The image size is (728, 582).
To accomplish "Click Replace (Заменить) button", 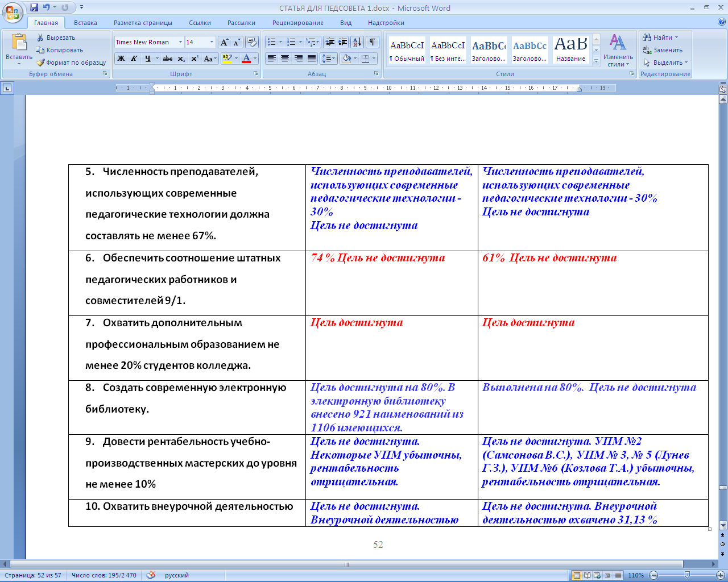I will (x=663, y=50).
